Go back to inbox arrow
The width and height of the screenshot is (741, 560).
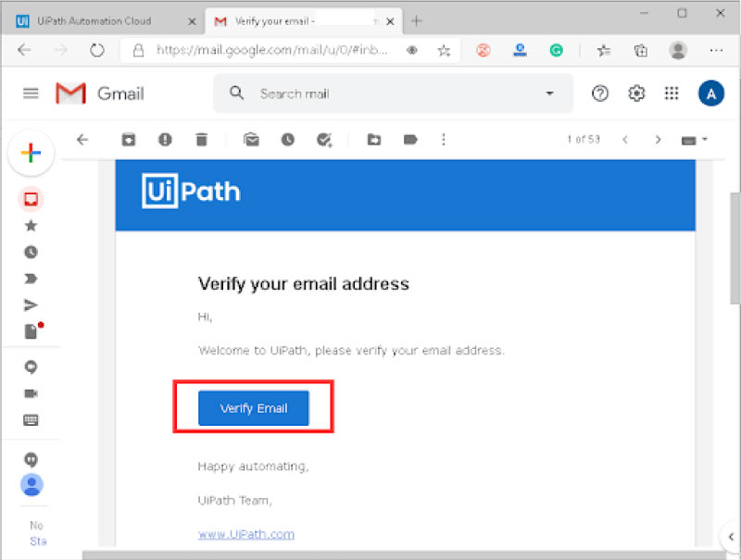tap(82, 140)
